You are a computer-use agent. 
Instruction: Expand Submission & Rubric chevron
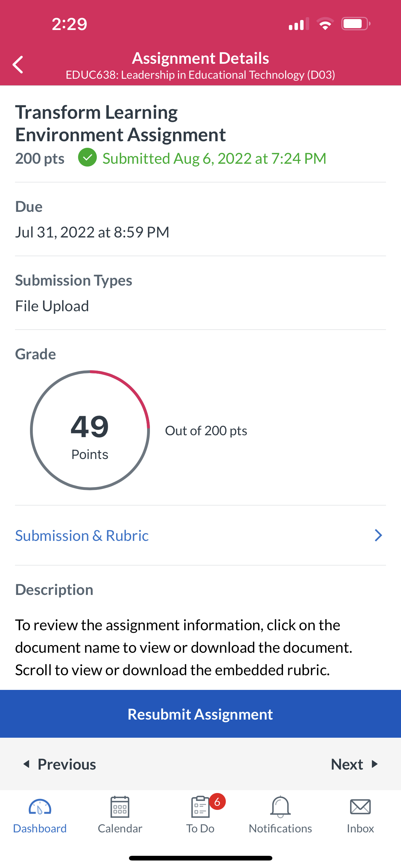click(379, 536)
